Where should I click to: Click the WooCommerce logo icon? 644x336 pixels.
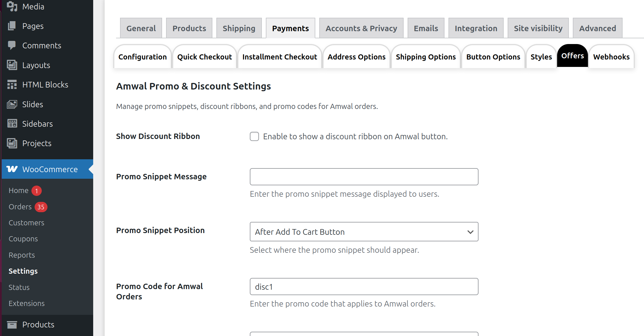pos(12,169)
